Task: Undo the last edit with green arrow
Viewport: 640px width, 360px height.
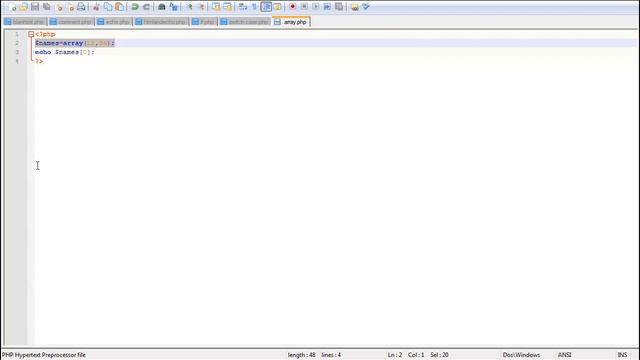Action: click(135, 7)
